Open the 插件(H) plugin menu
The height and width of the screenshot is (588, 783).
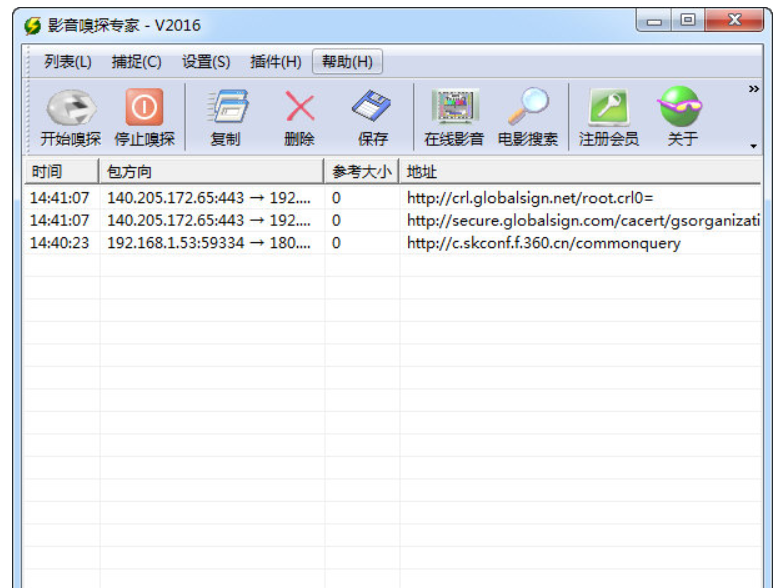click(275, 62)
